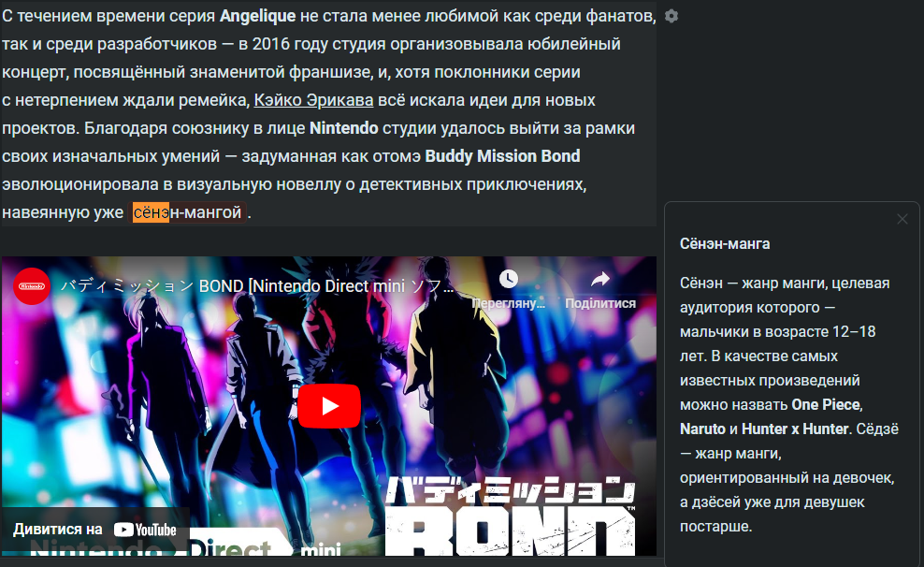Click the share arrow icon on video

(599, 279)
